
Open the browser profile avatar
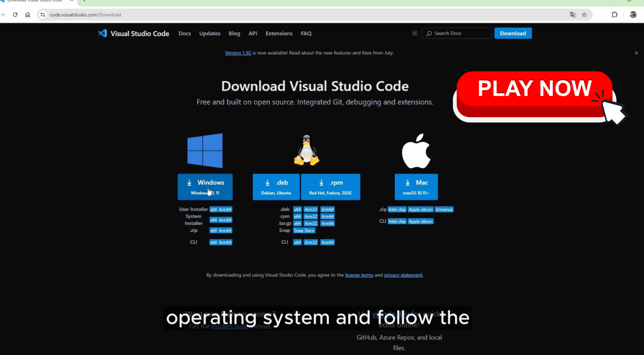(x=633, y=15)
